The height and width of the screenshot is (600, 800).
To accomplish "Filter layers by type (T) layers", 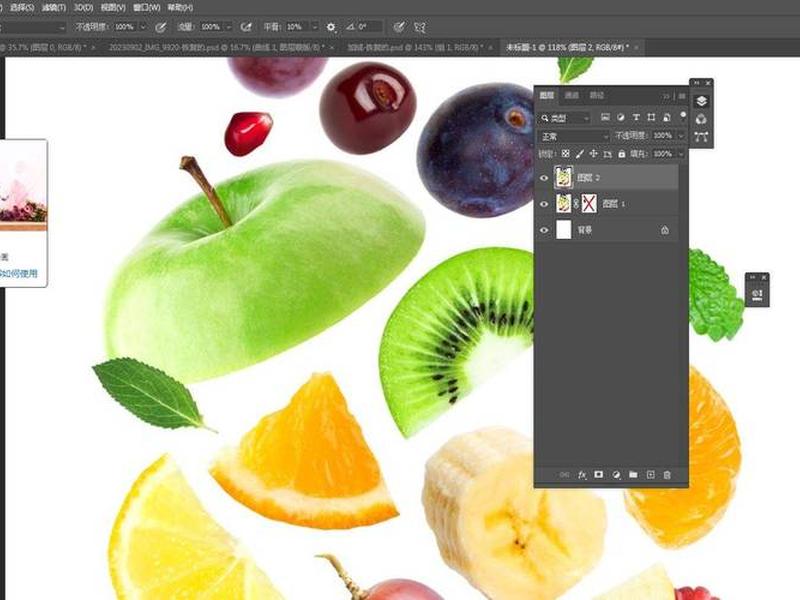I will click(636, 117).
